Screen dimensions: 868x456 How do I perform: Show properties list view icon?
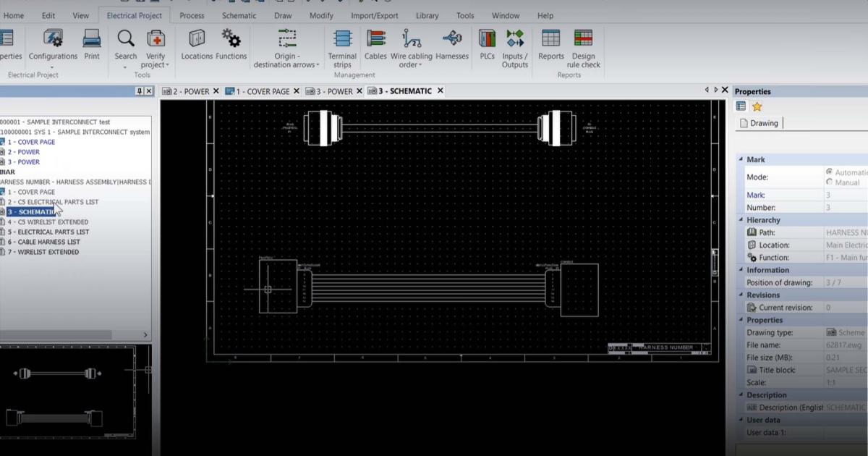point(741,106)
